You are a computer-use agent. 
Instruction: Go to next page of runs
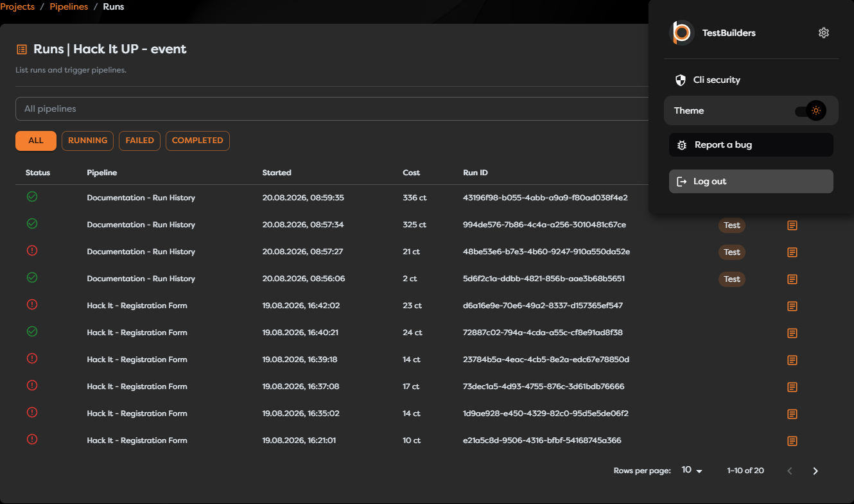point(815,471)
